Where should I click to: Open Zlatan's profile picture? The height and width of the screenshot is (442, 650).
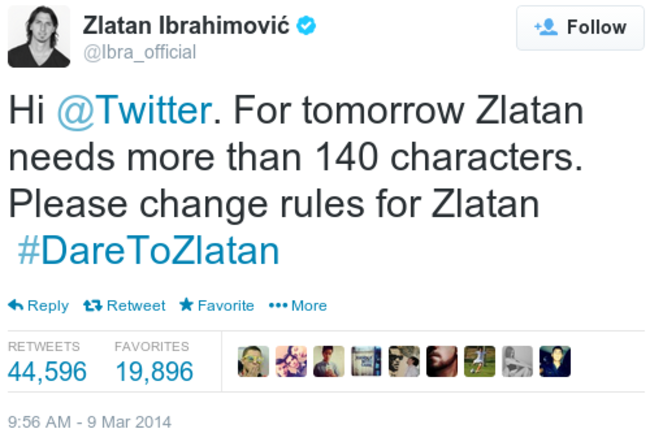(x=39, y=37)
